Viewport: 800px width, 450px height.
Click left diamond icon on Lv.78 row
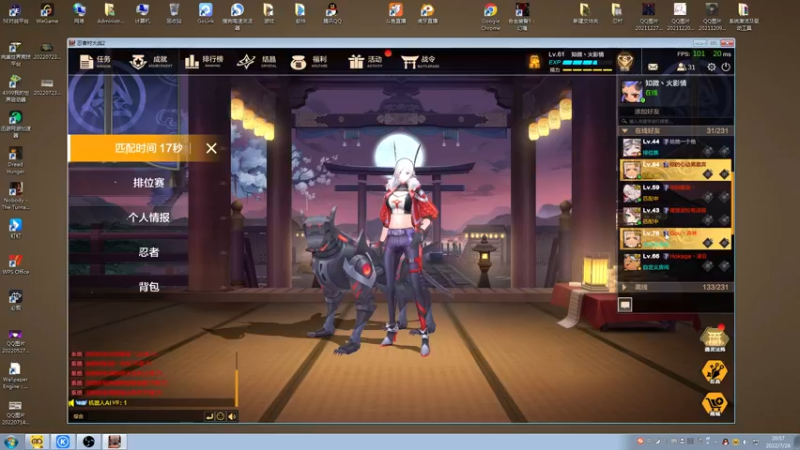coord(708,243)
